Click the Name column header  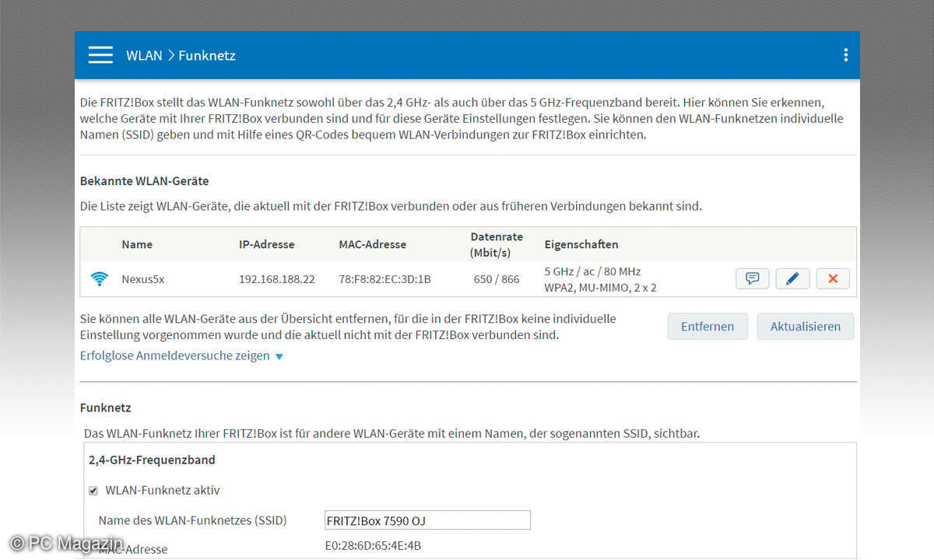(x=137, y=244)
